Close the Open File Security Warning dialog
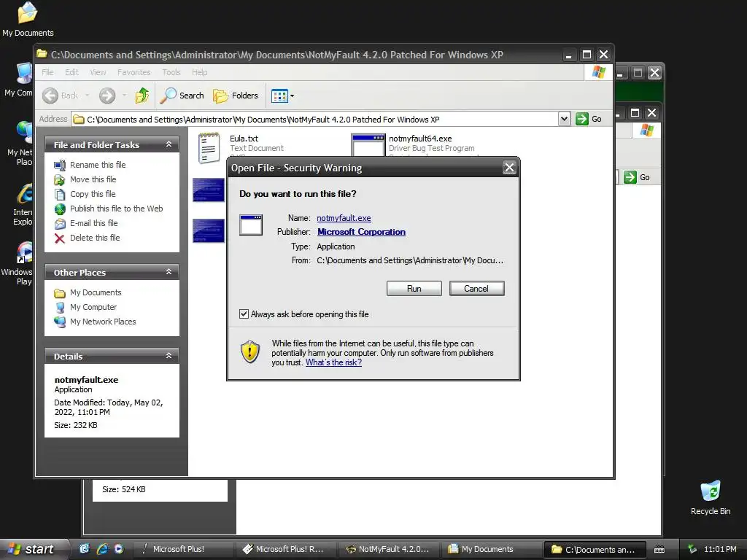The height and width of the screenshot is (560, 747). click(x=509, y=168)
